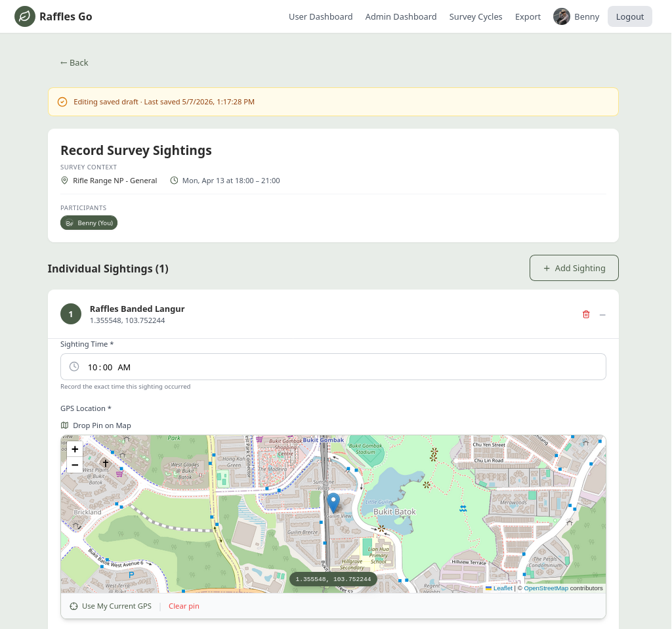The height and width of the screenshot is (629, 672).
Task: Click the parking P symbol on the map
Action: (131, 575)
